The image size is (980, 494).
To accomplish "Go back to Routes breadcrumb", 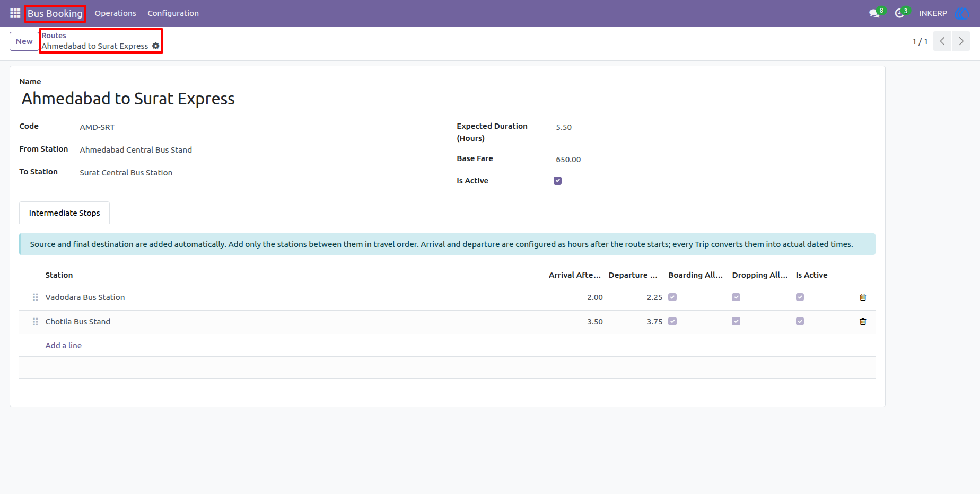I will pos(54,36).
